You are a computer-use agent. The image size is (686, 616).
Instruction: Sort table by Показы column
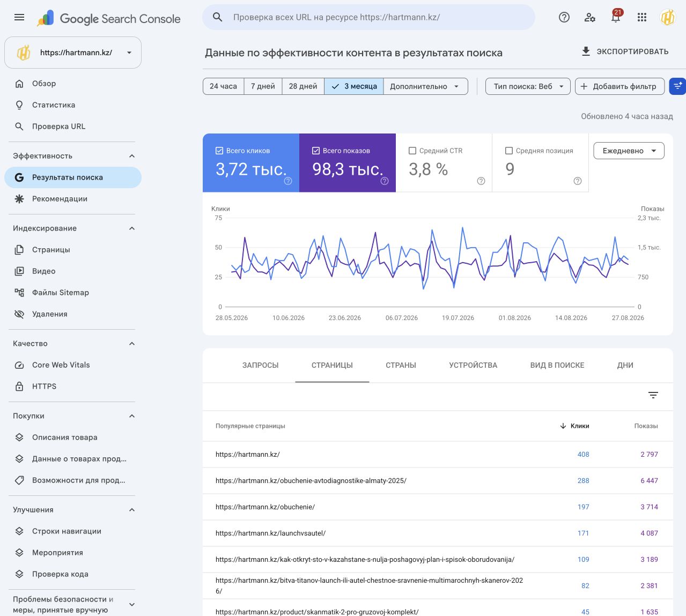646,426
